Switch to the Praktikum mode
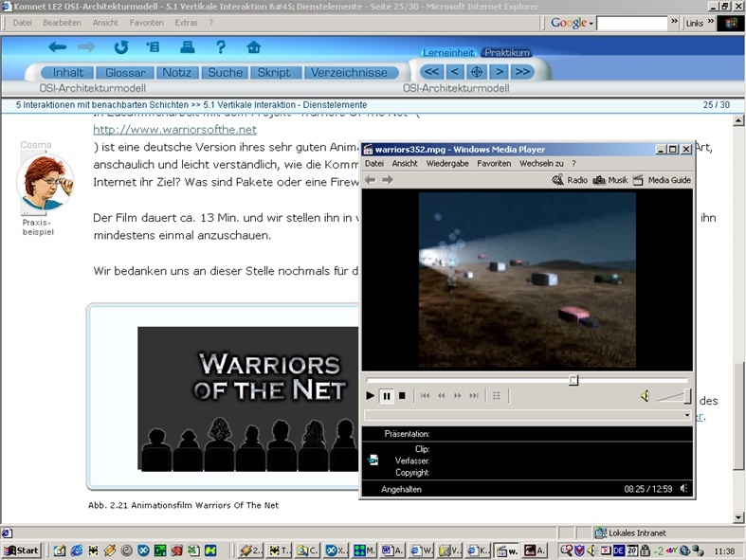This screenshot has height=560, width=746. tap(506, 53)
